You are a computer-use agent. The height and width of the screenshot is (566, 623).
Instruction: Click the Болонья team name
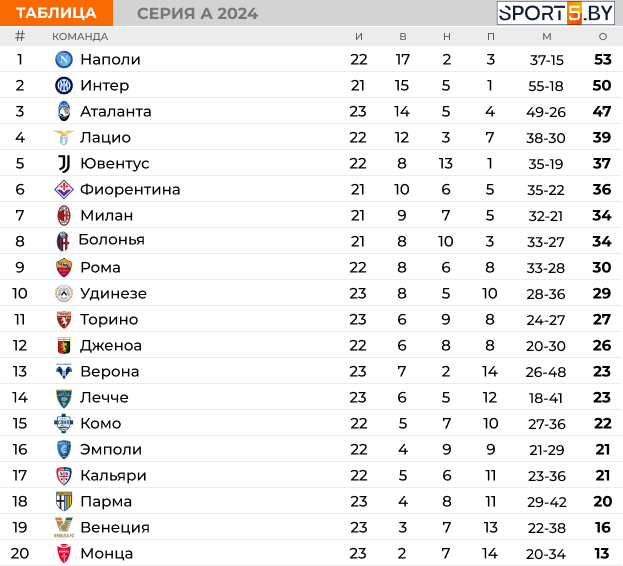(x=112, y=240)
